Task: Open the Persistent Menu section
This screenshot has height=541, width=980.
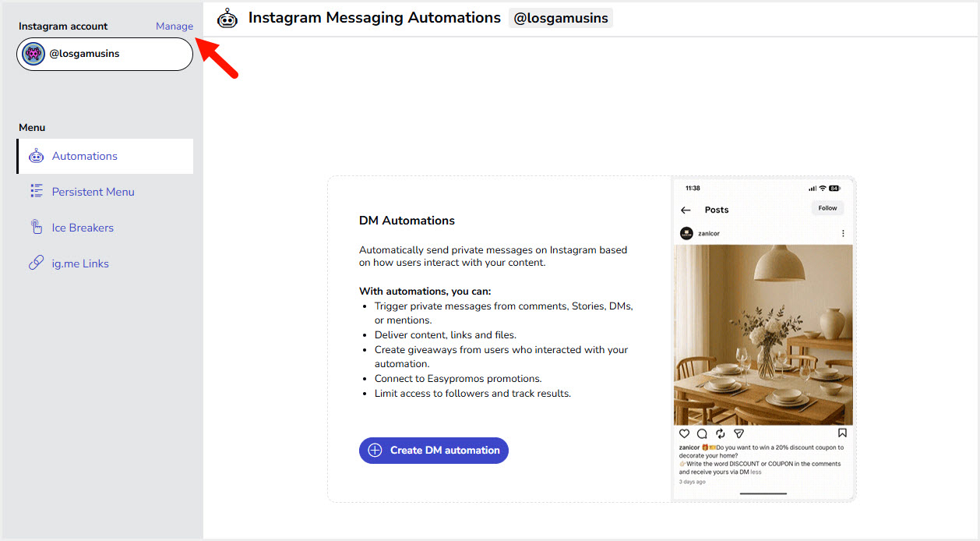Action: [x=93, y=192]
